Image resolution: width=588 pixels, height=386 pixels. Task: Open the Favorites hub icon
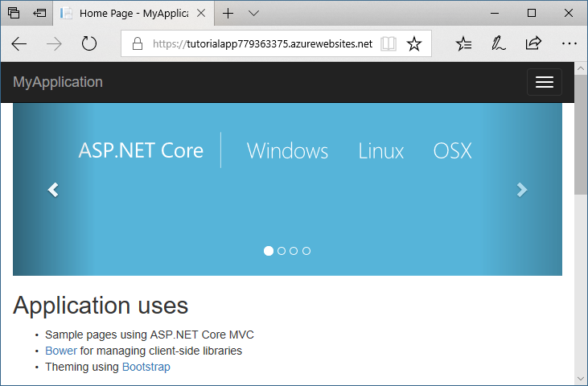pyautogui.click(x=464, y=43)
